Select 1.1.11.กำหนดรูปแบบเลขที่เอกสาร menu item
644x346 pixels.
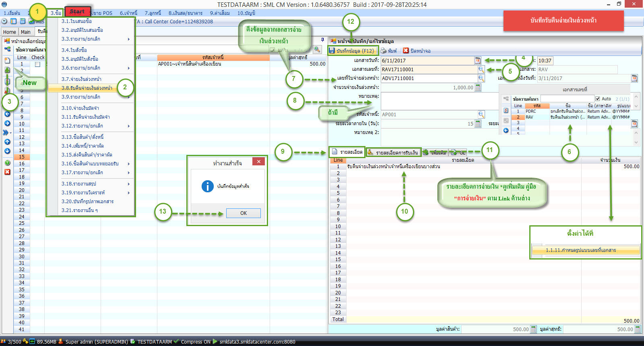(586, 250)
